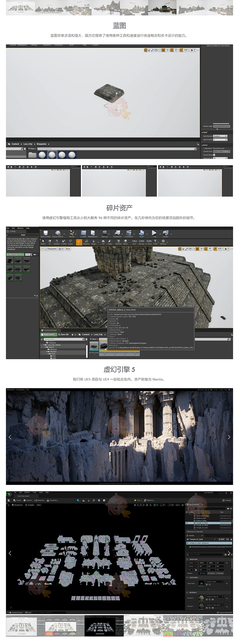
Task: Toggle Lit view mode in foliage viewport
Action: [61, 249]
